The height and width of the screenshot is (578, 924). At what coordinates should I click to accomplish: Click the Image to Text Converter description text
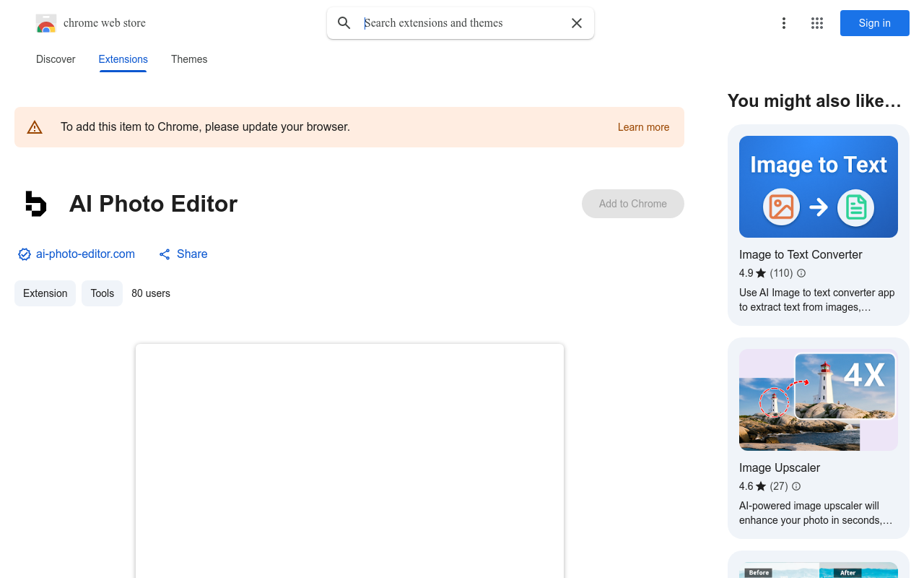click(816, 300)
